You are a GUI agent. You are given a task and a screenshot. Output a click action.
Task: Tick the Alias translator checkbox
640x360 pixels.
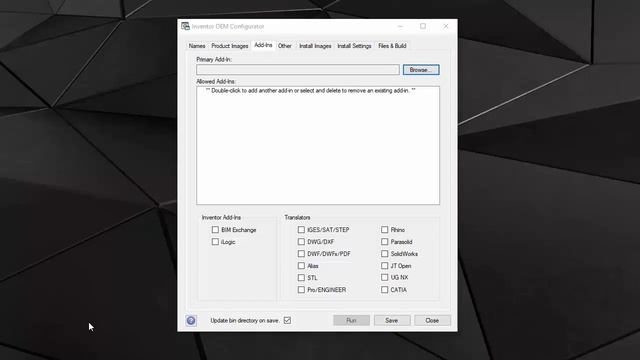click(x=301, y=266)
